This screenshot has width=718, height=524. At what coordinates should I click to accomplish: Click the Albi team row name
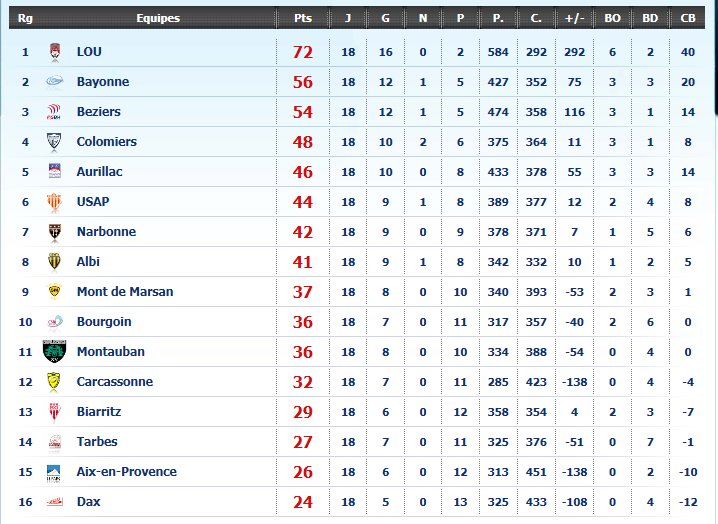pos(88,262)
